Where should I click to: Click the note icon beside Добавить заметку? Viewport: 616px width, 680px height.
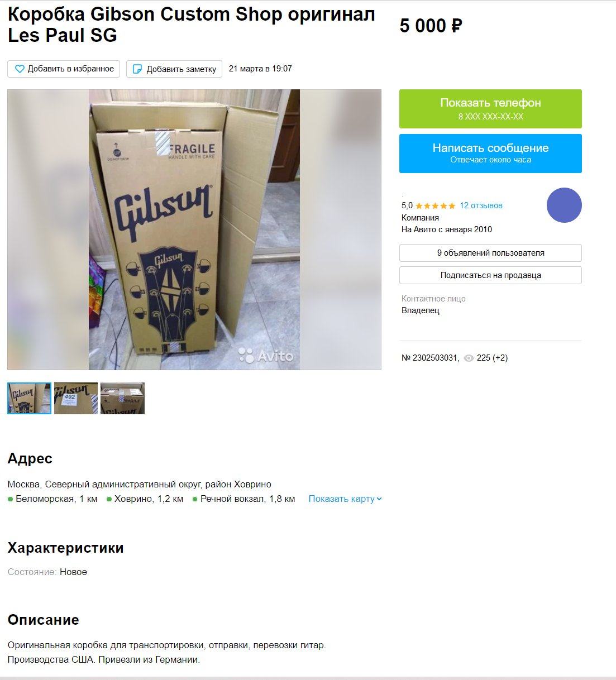(x=137, y=69)
